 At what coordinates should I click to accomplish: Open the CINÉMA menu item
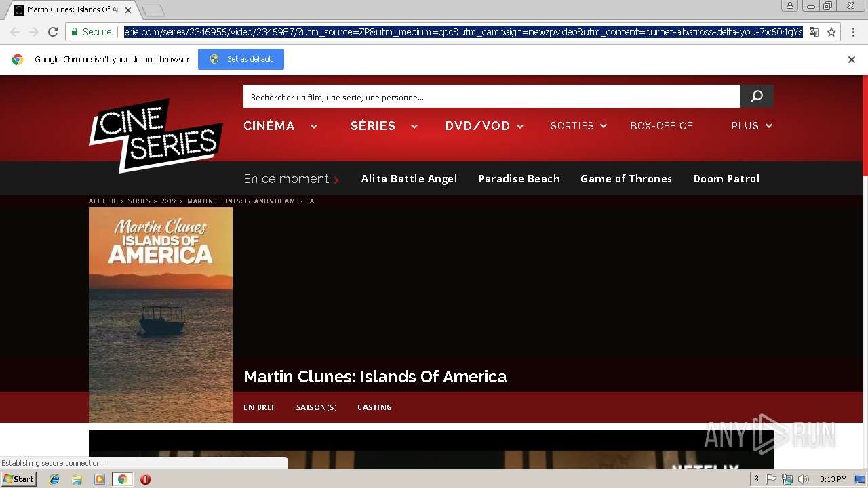click(269, 126)
